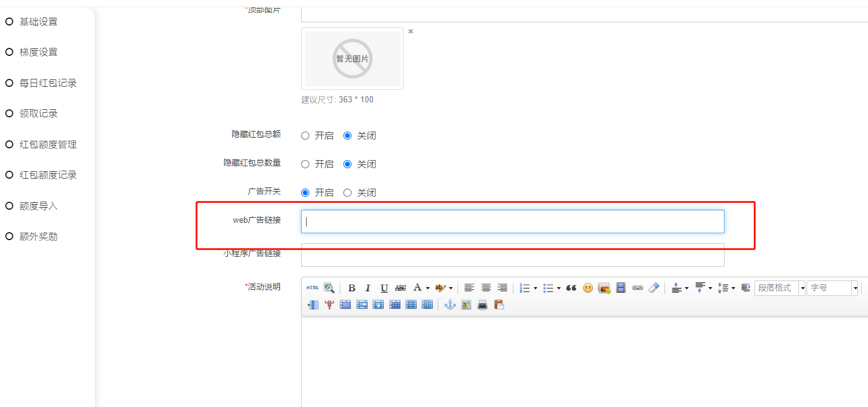Screen dimensions: 868x407
Task: Open 额度导入 sidebar link
Action: 38,206
